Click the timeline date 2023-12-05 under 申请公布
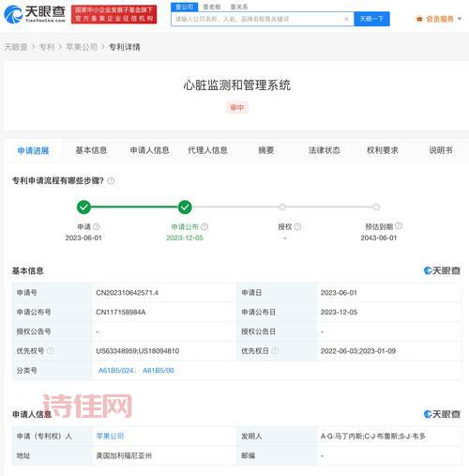Image resolution: width=469 pixels, height=476 pixels. coord(185,238)
